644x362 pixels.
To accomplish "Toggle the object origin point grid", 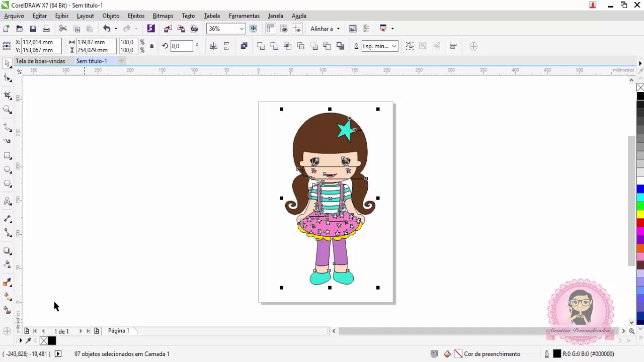I will (7, 46).
